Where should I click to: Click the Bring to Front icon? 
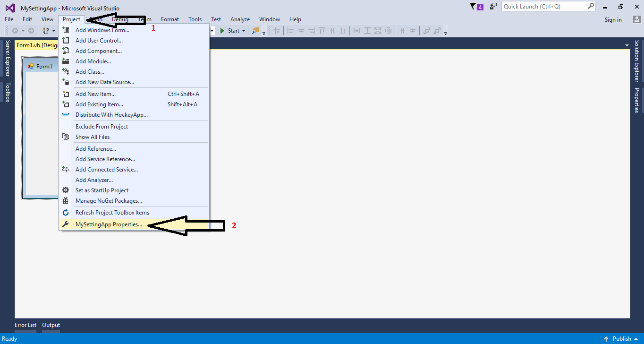click(x=427, y=31)
